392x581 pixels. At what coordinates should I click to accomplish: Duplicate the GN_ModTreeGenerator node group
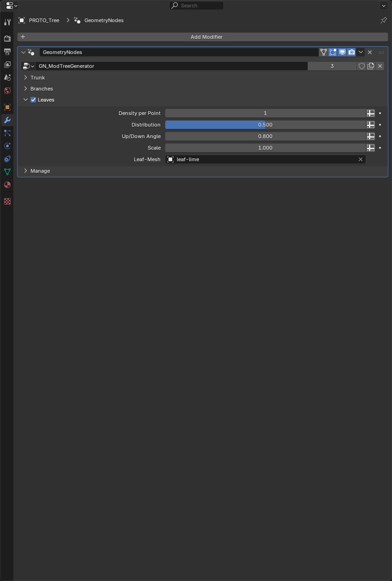371,66
